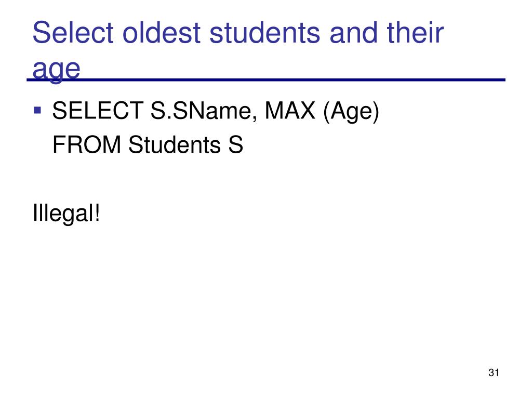Click the word "students" in the title
The width and height of the screenshot is (532, 399).
[265, 33]
